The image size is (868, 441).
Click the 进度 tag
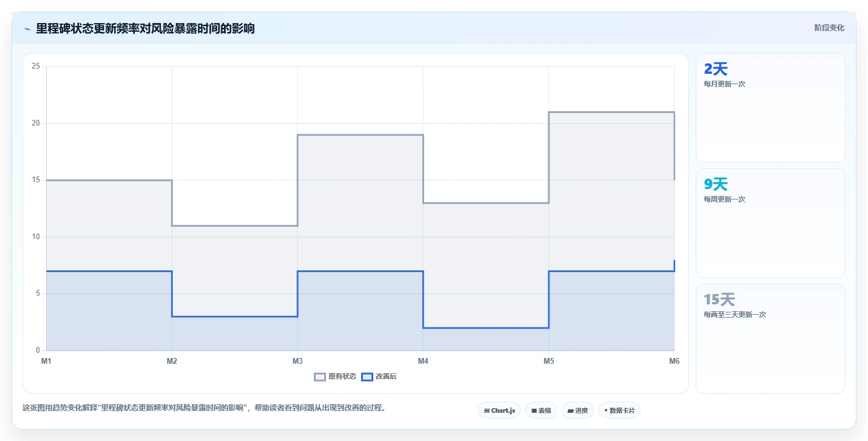click(x=577, y=410)
